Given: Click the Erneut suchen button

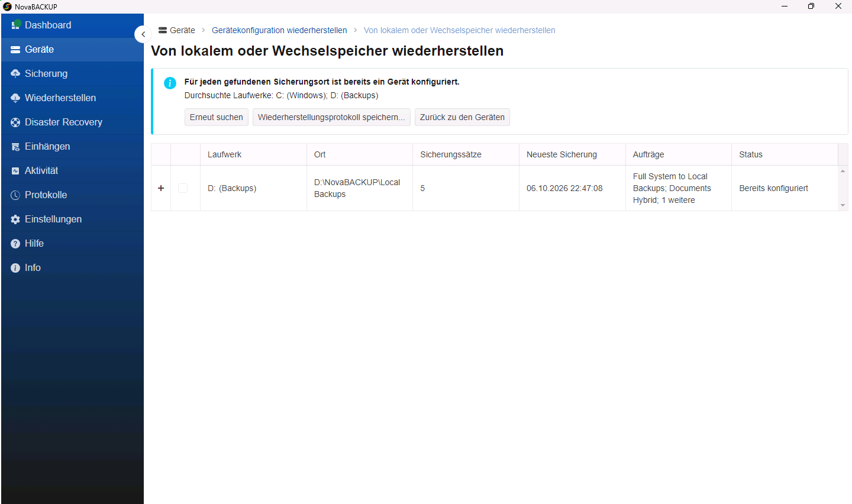Looking at the screenshot, I should [x=217, y=117].
